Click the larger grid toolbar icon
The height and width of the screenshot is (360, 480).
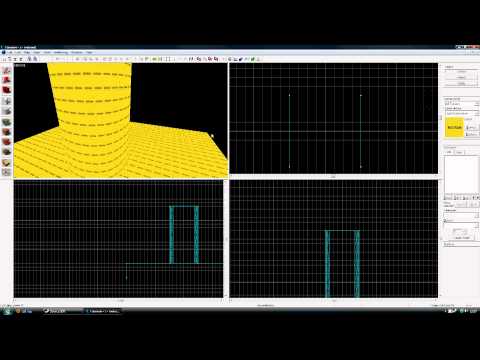21,59
